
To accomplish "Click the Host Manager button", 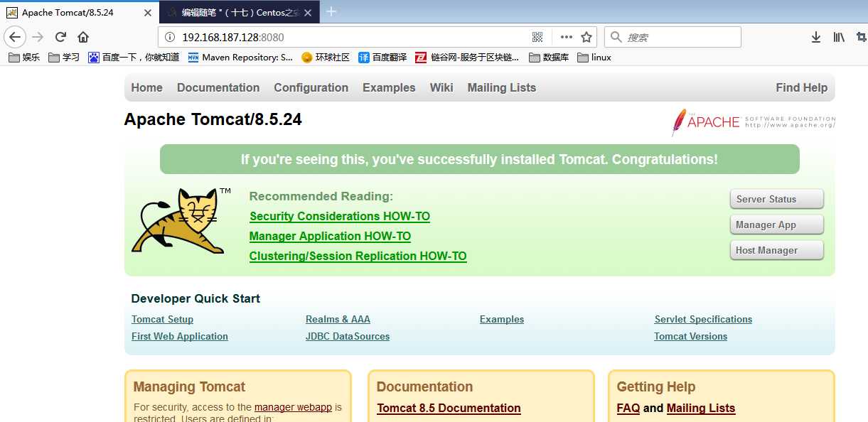I will click(x=777, y=250).
